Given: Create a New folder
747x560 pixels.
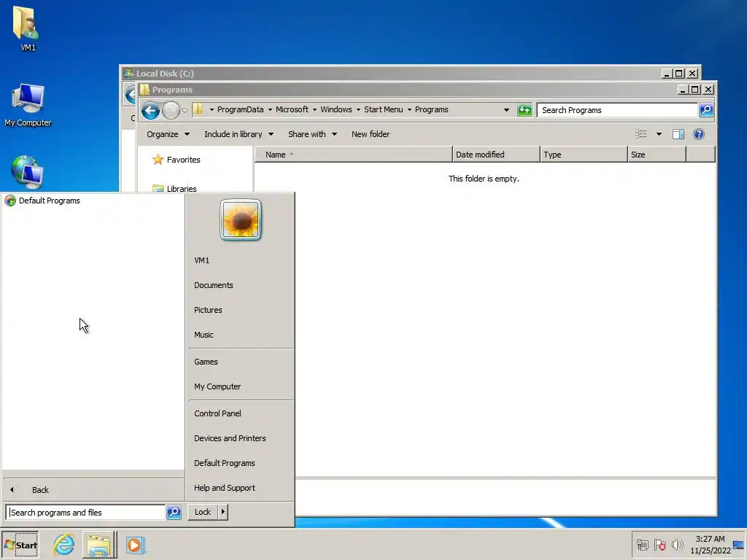Looking at the screenshot, I should 370,134.
